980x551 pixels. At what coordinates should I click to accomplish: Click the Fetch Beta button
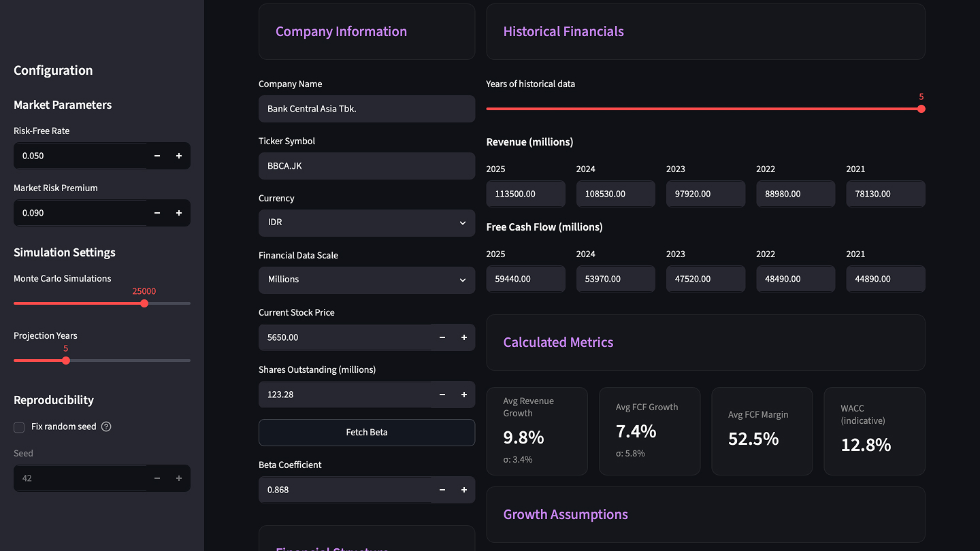367,433
